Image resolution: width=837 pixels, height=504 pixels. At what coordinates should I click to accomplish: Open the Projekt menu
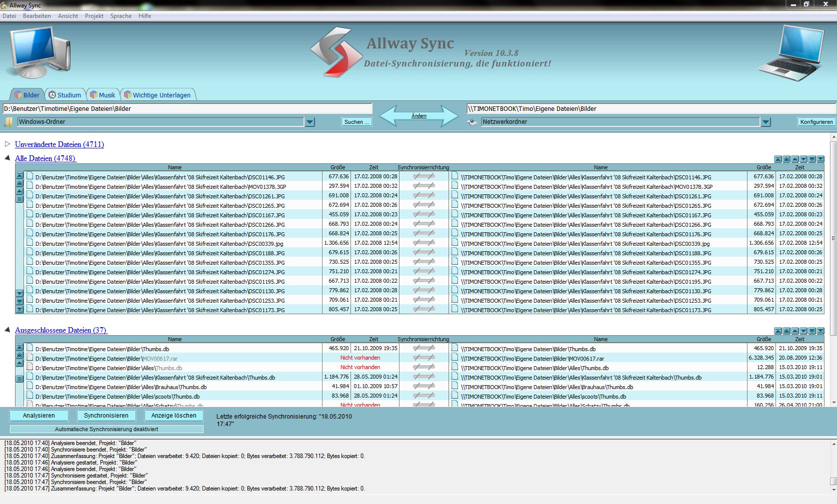click(94, 16)
